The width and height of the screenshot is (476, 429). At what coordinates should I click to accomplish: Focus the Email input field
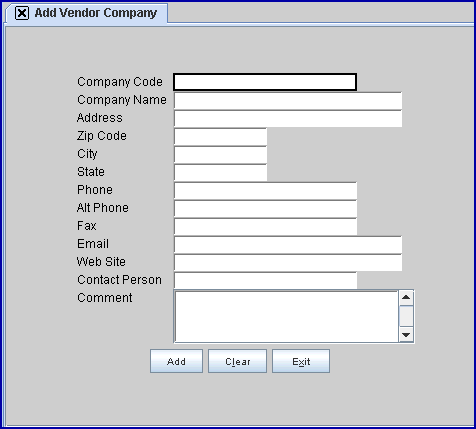coord(288,244)
